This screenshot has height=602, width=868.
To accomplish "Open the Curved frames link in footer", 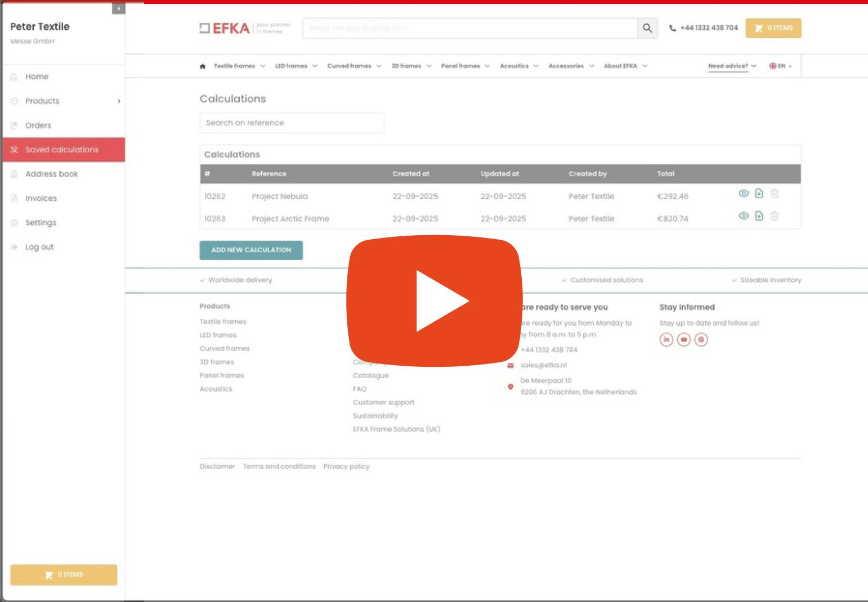I will tap(225, 349).
